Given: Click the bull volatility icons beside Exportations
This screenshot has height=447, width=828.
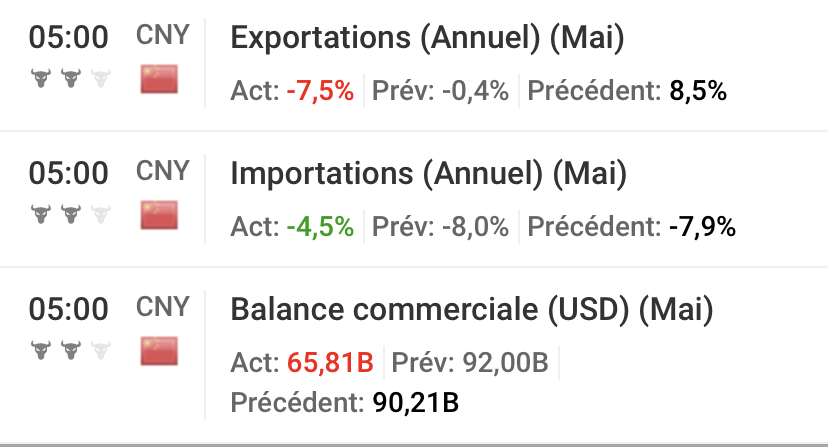Looking at the screenshot, I should (69, 78).
